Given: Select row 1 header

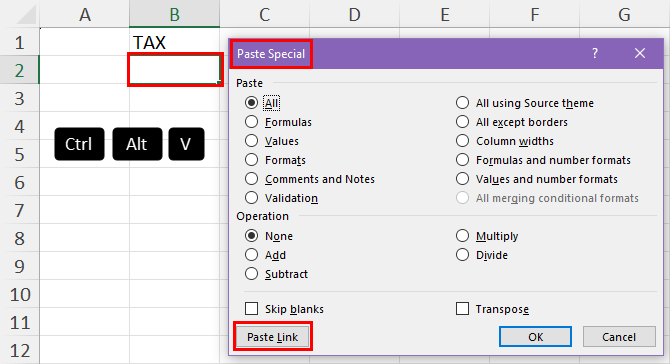Looking at the screenshot, I should 20,42.
